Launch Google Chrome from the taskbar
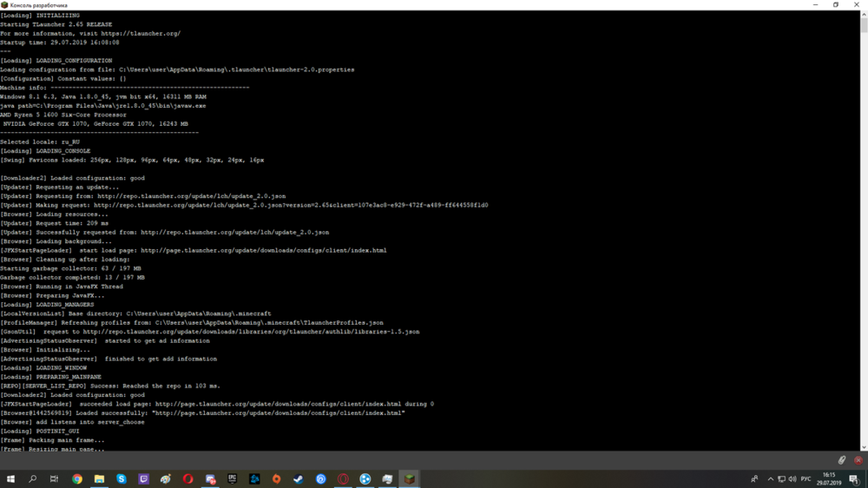Viewport: 868px width, 488px height. click(77, 478)
